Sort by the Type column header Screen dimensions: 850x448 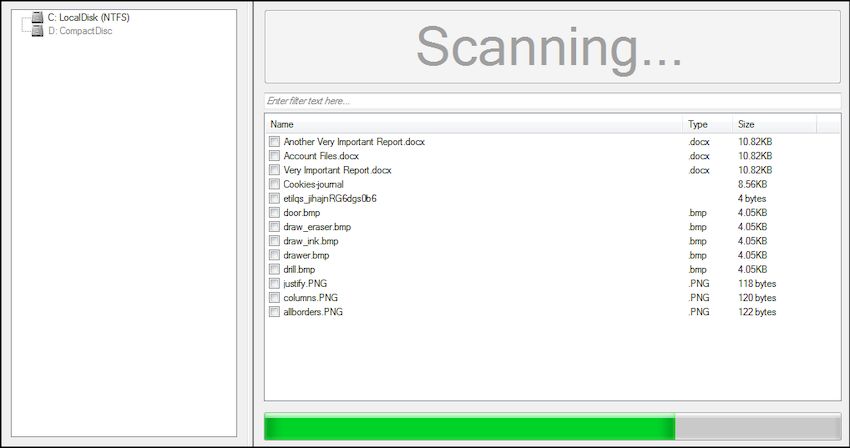[707, 124]
